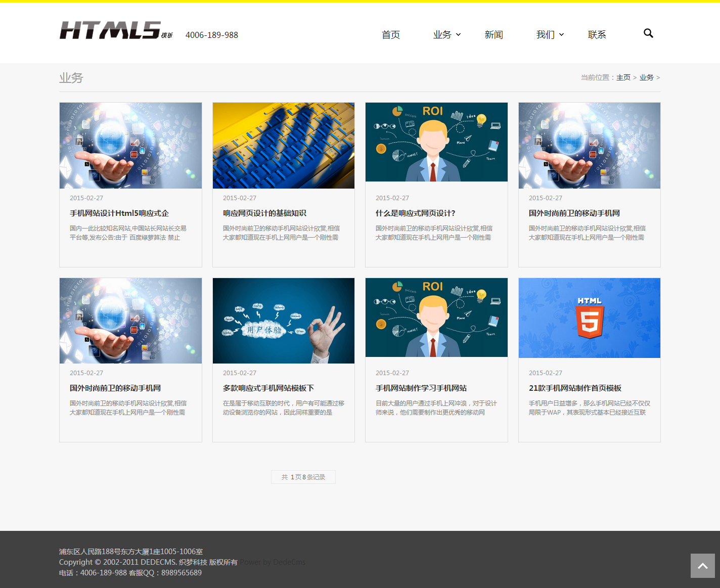Open the 首页 menu item
This screenshot has width=720, height=588.
click(391, 35)
